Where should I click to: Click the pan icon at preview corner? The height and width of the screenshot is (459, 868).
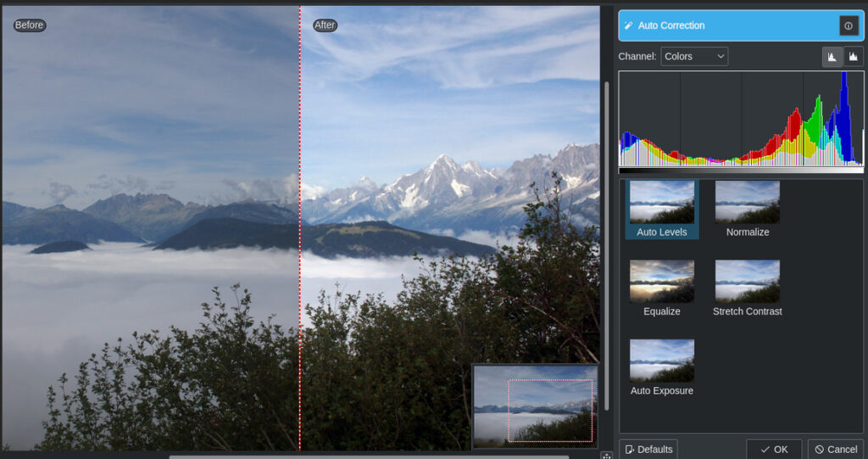pos(606,456)
